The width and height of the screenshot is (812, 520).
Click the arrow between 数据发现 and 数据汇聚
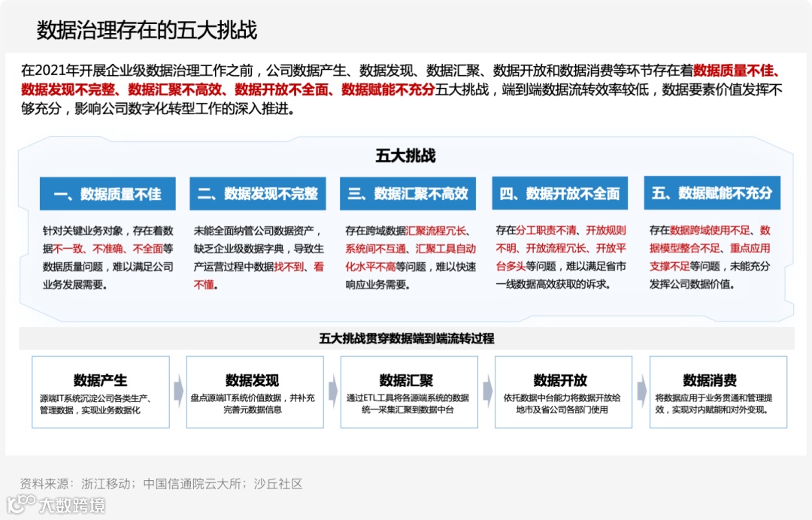[x=333, y=391]
